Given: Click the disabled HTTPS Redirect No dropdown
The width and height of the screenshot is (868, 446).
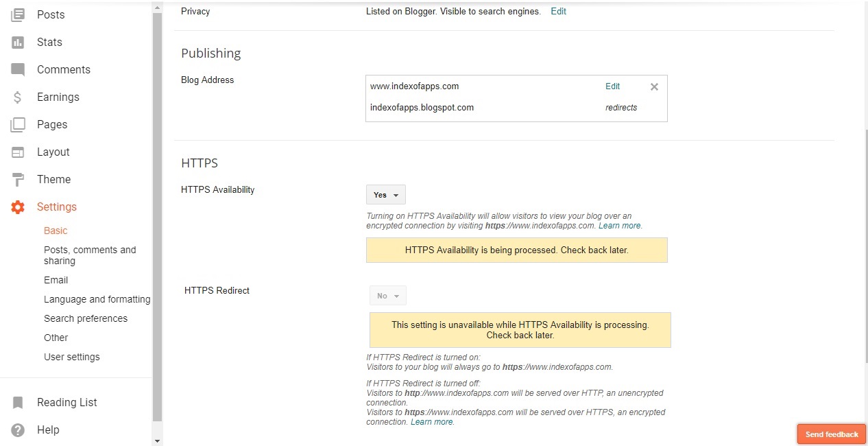Looking at the screenshot, I should point(388,296).
